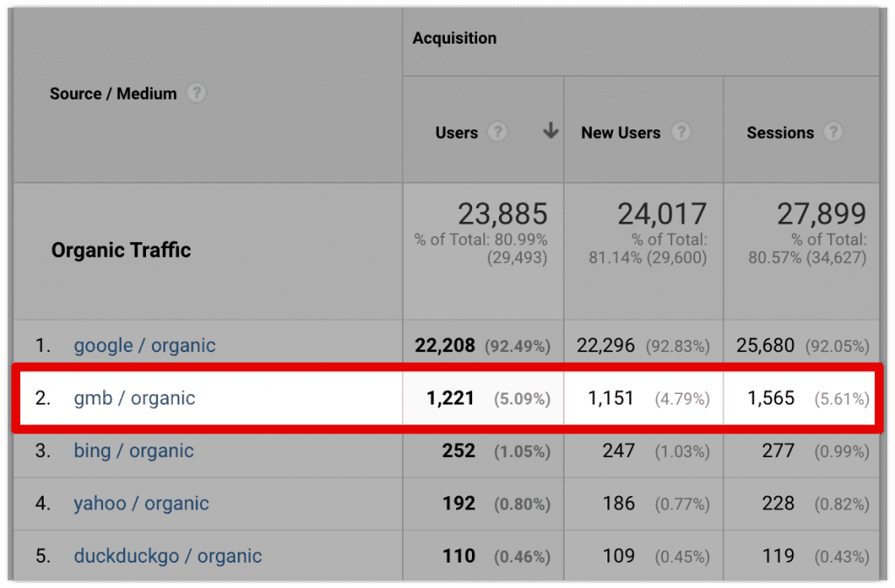Click the Users sort descending arrow
The image size is (895, 588).
pyautogui.click(x=551, y=131)
